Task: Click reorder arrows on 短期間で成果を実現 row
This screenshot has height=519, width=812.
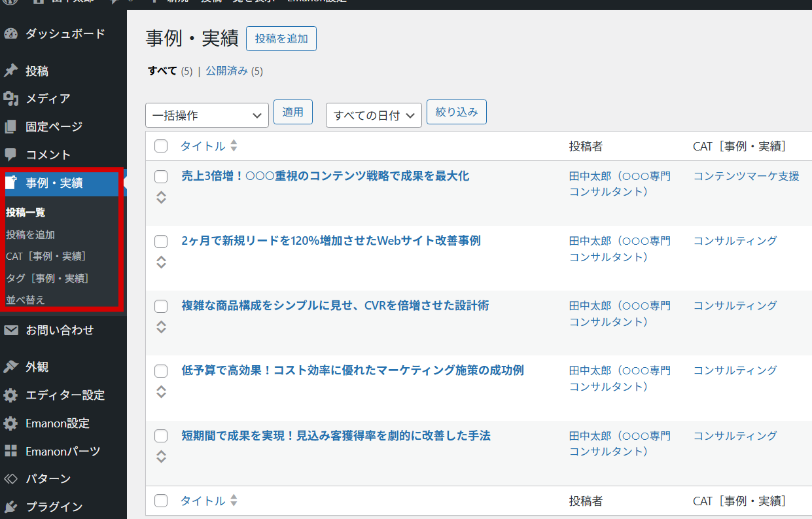Action: (x=161, y=457)
